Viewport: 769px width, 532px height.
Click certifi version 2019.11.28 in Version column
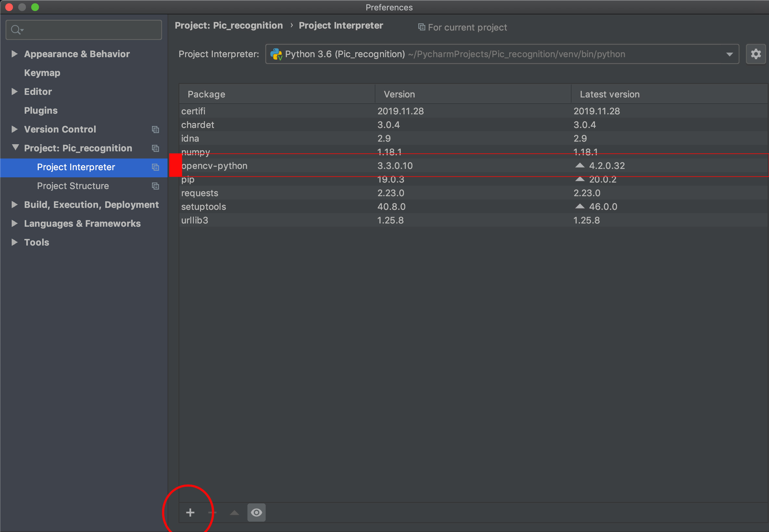click(400, 111)
